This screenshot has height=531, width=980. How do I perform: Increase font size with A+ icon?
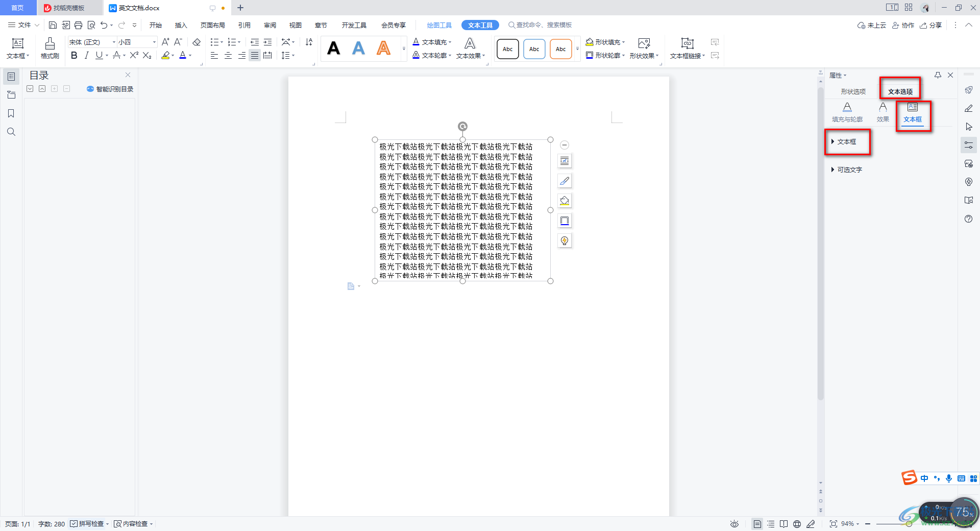[x=165, y=42]
